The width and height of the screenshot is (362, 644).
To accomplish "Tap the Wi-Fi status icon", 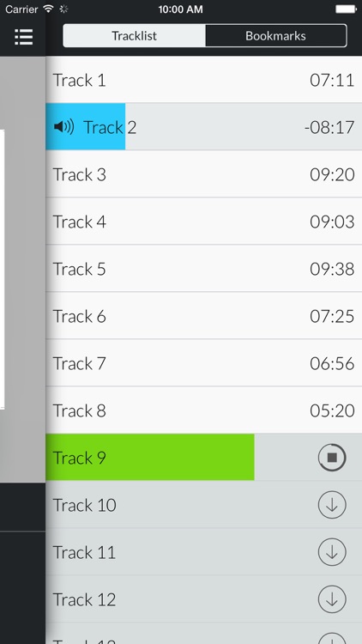I will [x=48, y=9].
